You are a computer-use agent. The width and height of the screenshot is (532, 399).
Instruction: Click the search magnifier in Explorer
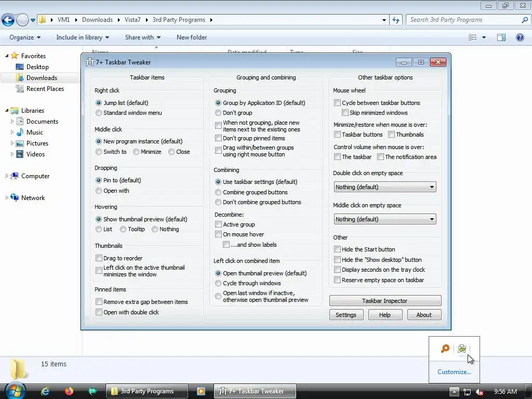[525, 20]
